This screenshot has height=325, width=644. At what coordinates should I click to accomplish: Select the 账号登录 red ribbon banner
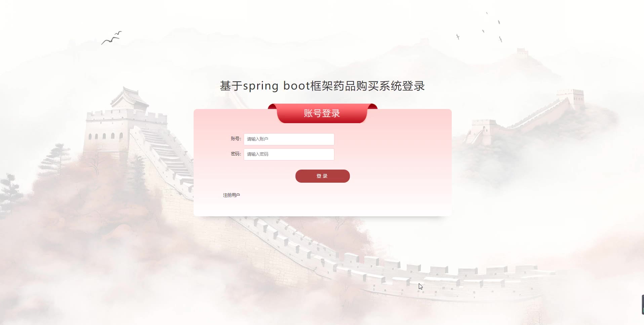(322, 113)
